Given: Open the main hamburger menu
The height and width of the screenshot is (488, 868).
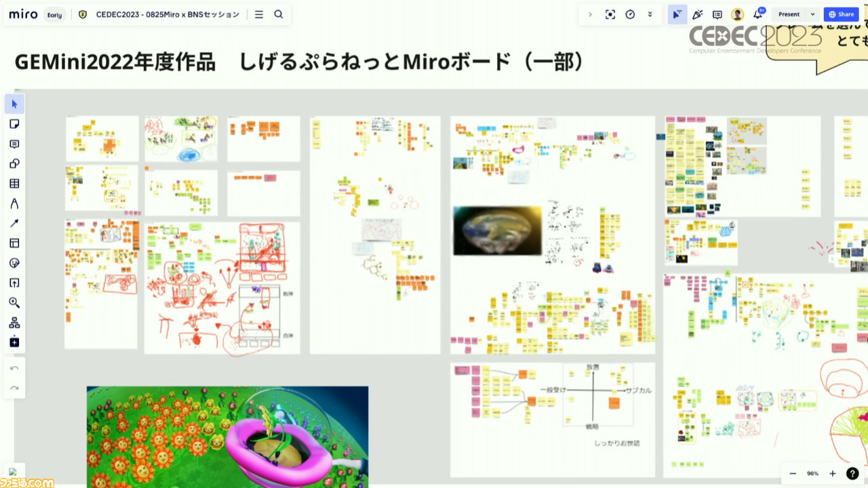Looking at the screenshot, I should (x=258, y=14).
